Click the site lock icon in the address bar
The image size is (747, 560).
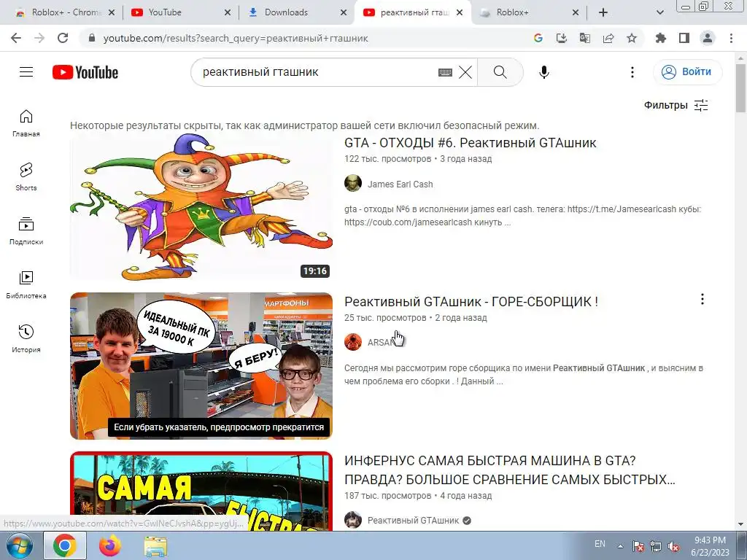tap(92, 38)
